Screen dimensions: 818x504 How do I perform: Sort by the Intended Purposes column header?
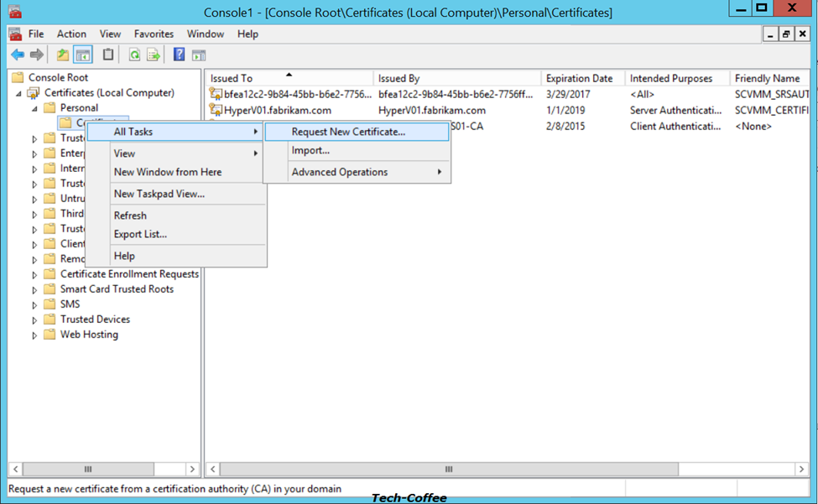click(677, 78)
